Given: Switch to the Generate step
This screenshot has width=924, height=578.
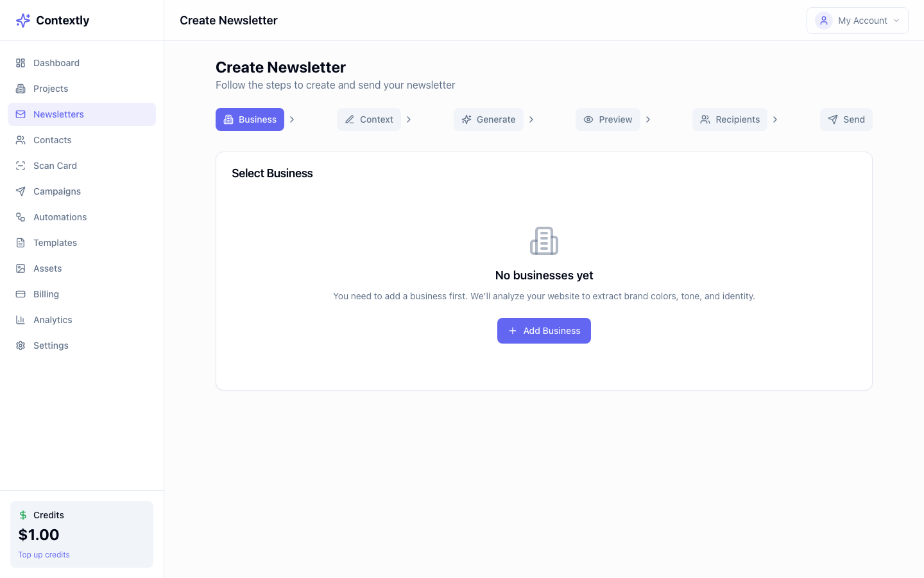Looking at the screenshot, I should click(488, 119).
